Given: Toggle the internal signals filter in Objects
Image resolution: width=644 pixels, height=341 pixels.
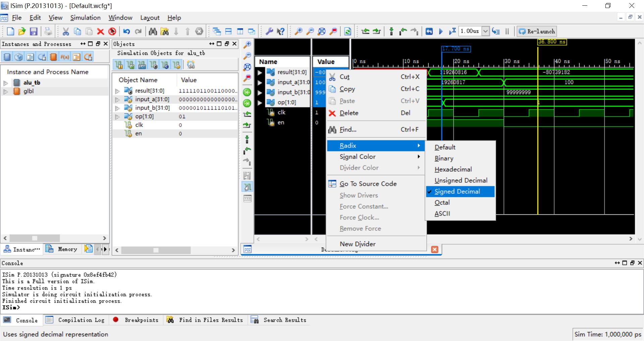Looking at the screenshot, I should coord(154,65).
